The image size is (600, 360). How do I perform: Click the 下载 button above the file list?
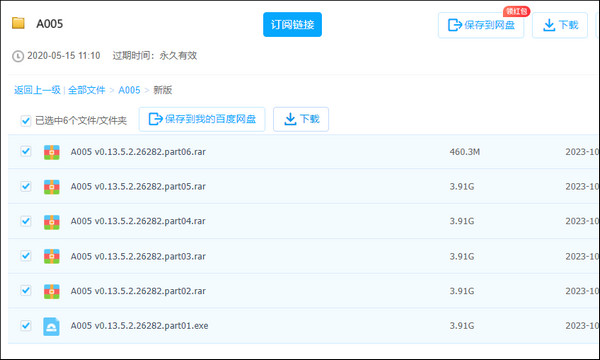coord(301,119)
